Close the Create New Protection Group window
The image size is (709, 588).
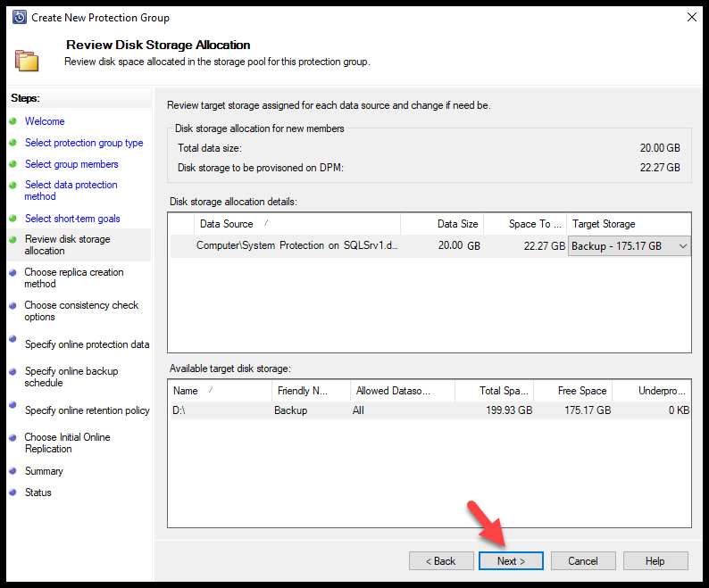[692, 18]
